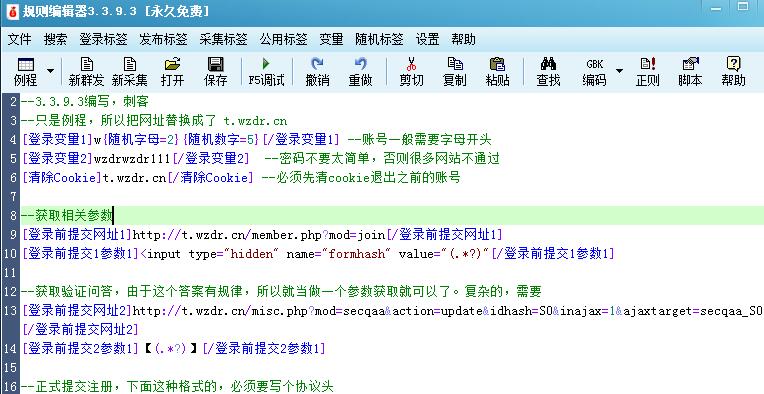
Task: Open the 登录标签 menu
Action: pyautogui.click(x=103, y=39)
